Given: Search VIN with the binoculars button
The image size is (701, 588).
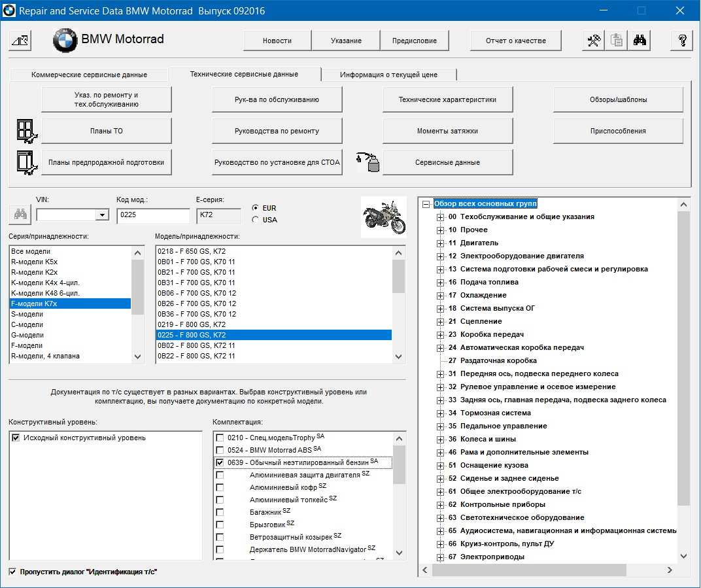Looking at the screenshot, I should [x=20, y=214].
